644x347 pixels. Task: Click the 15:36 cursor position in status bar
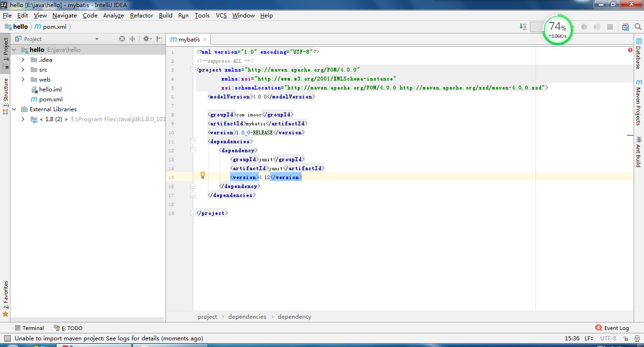coord(572,339)
